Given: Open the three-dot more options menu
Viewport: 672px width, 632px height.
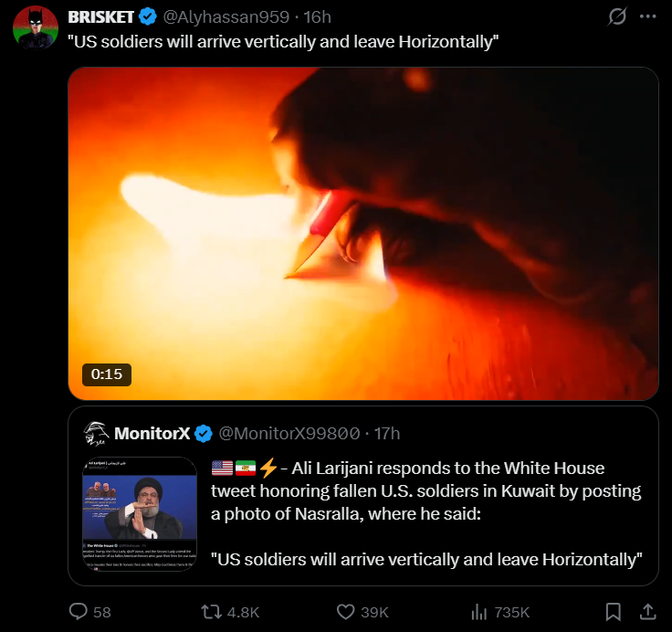Looking at the screenshot, I should [x=647, y=16].
